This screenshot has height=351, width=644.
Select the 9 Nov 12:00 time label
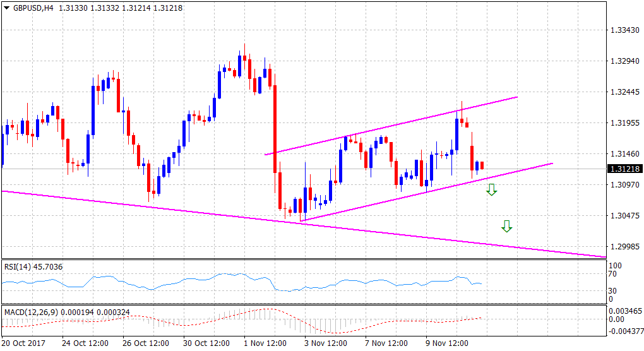click(x=446, y=343)
